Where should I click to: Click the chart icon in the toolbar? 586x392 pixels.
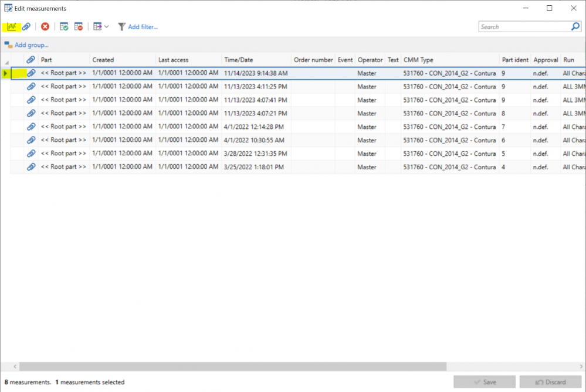11,27
